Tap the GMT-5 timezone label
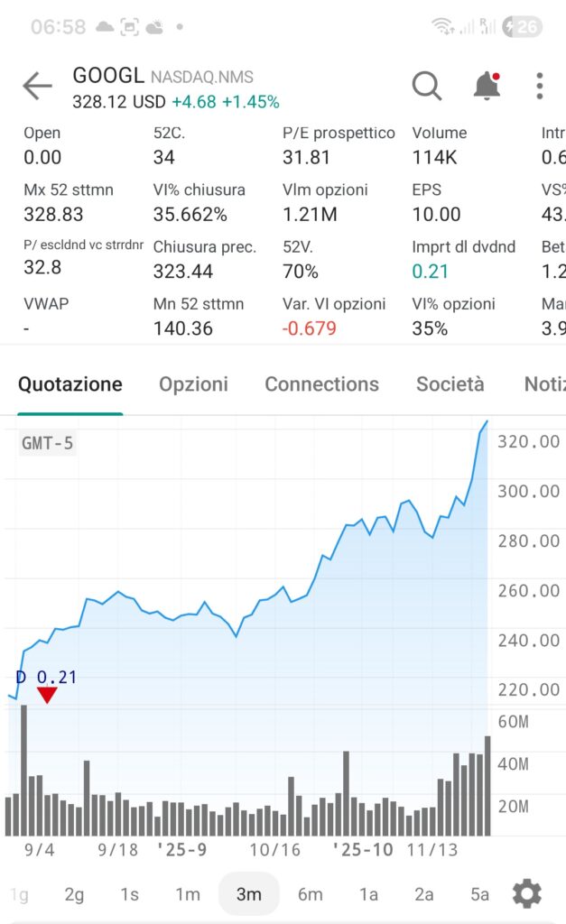The width and height of the screenshot is (566, 924). click(x=47, y=443)
